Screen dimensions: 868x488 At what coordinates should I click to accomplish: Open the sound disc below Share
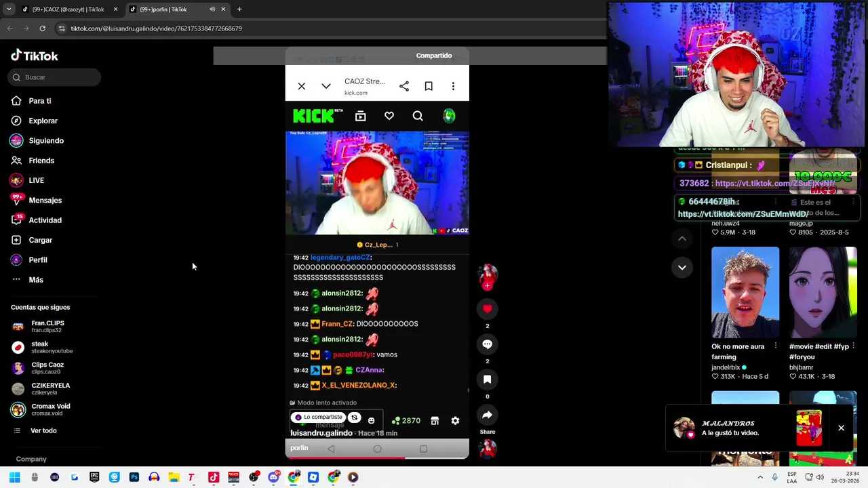click(487, 449)
